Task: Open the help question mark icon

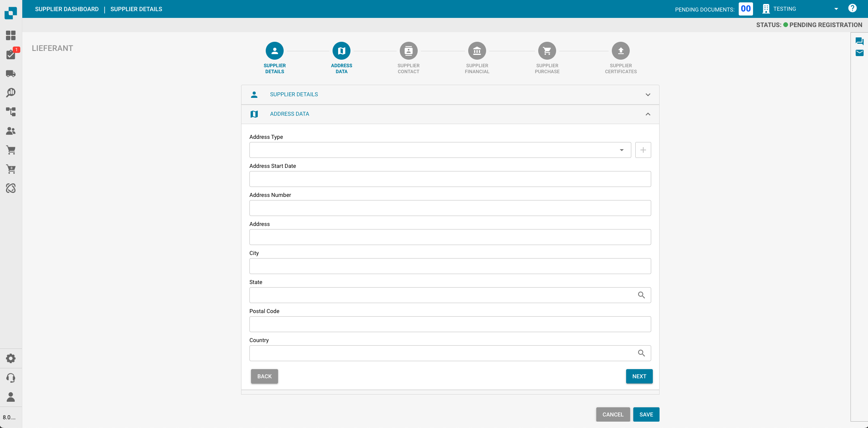Action: tap(852, 8)
